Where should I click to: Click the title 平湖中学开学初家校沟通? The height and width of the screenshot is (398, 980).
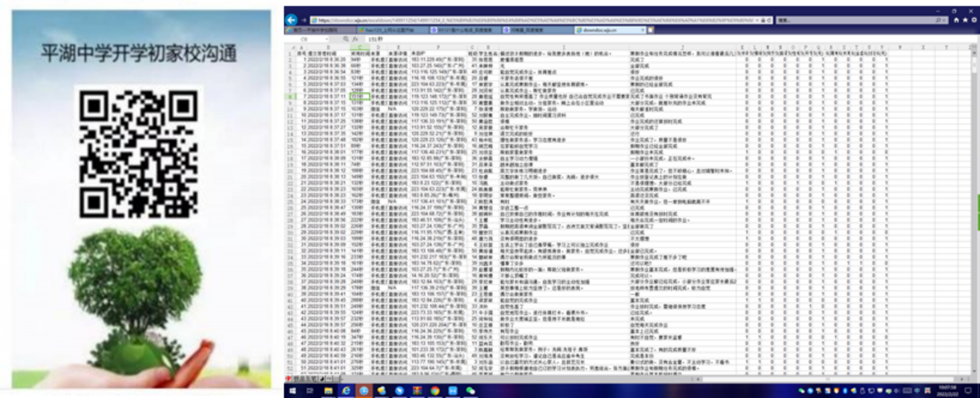[x=139, y=54]
